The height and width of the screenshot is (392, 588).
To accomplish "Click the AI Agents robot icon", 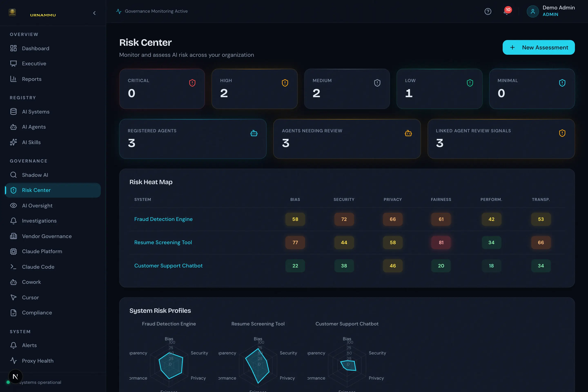I will click(13, 127).
